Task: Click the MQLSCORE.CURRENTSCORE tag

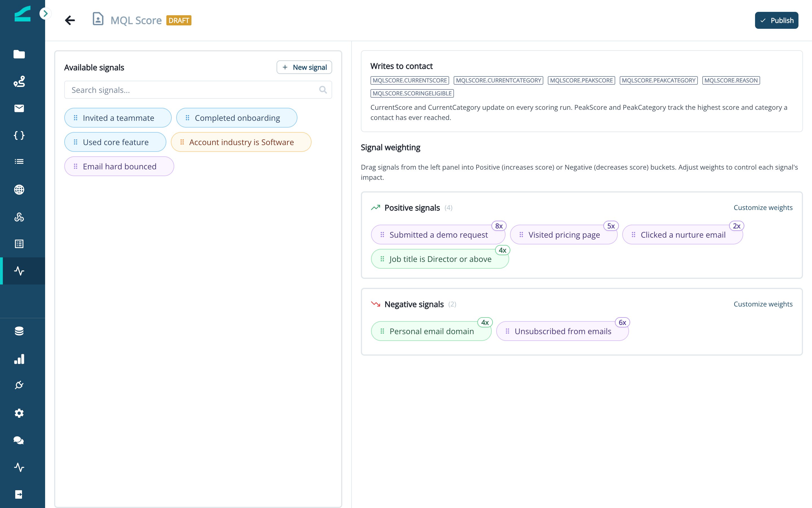Action: coord(410,80)
